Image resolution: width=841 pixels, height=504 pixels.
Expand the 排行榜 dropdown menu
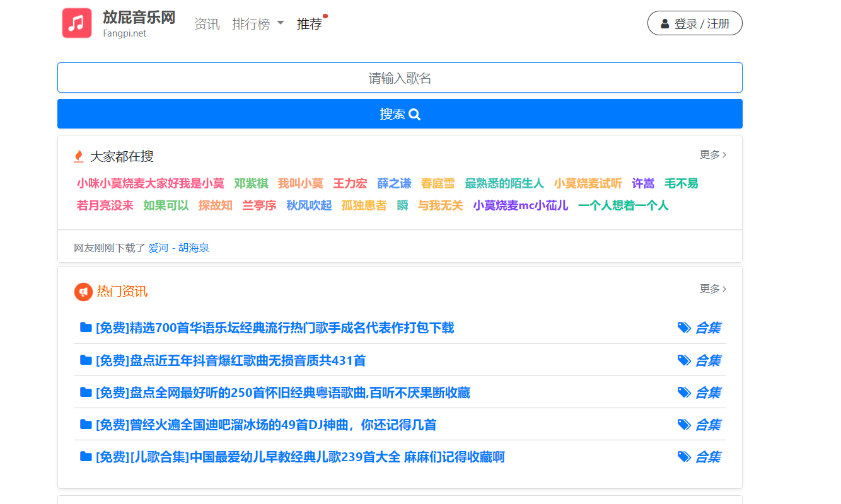pyautogui.click(x=258, y=24)
